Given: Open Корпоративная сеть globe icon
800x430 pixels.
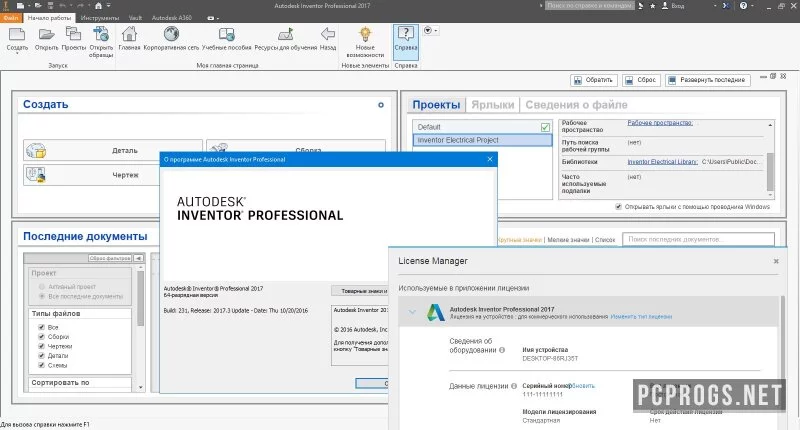Looking at the screenshot, I should tap(171, 34).
